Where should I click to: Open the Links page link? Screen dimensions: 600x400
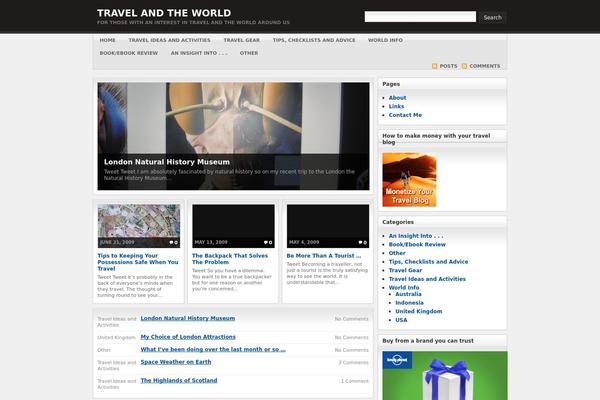pos(396,106)
